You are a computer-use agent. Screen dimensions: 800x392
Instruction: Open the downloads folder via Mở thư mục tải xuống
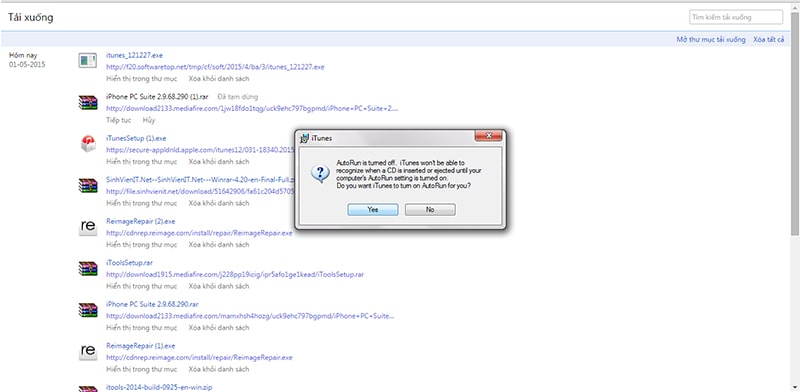pos(711,39)
